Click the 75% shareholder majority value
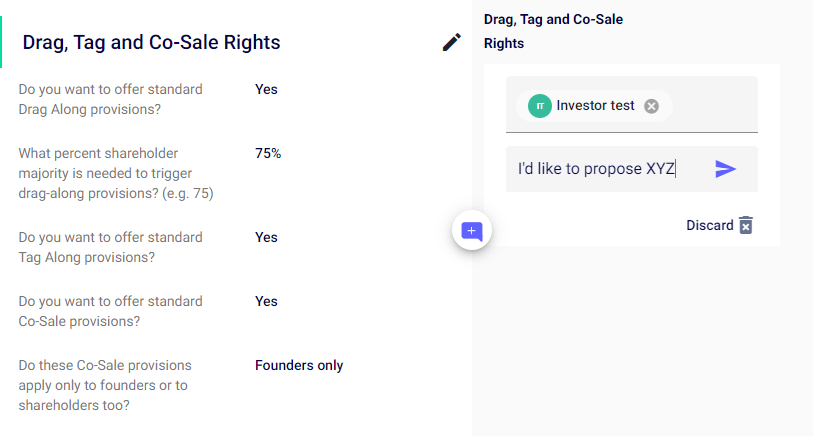Screen dimensions: 813x436 point(268,153)
